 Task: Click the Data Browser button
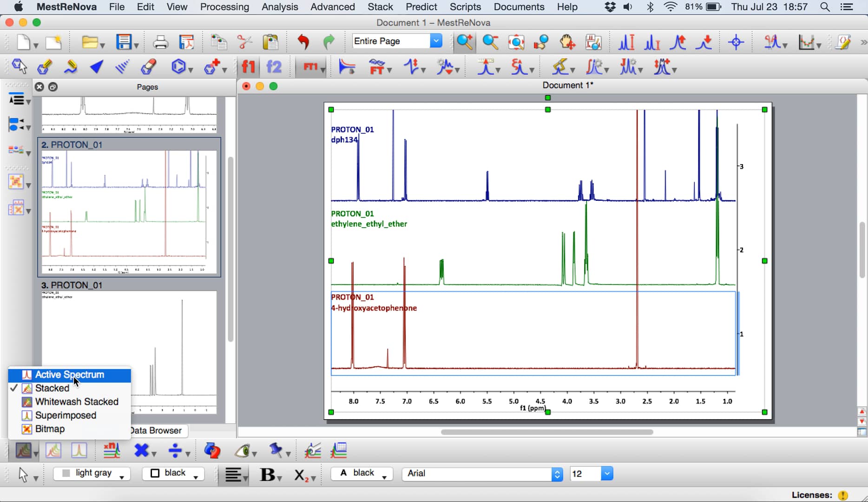[156, 431]
